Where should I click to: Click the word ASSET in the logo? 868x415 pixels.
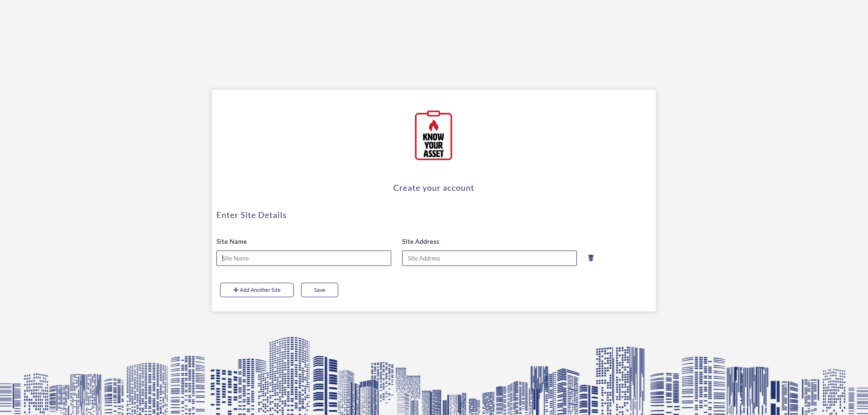(433, 154)
